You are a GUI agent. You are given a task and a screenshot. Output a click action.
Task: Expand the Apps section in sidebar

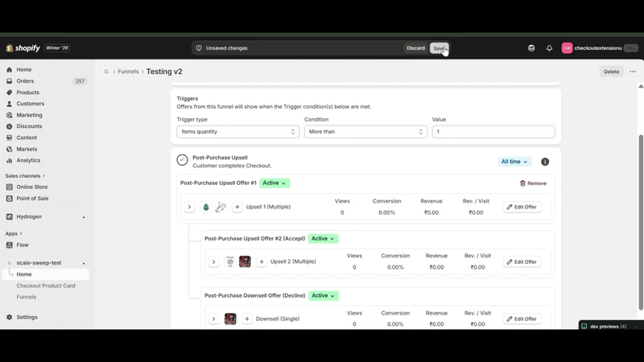14,233
